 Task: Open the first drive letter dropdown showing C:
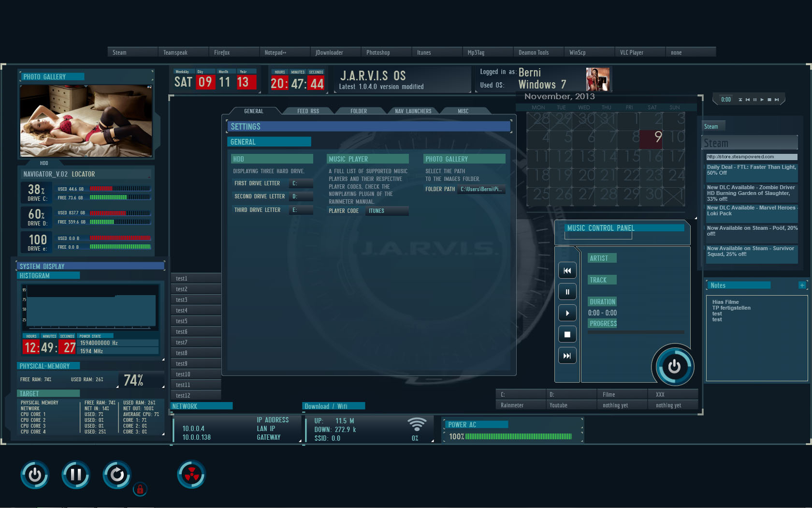[301, 183]
